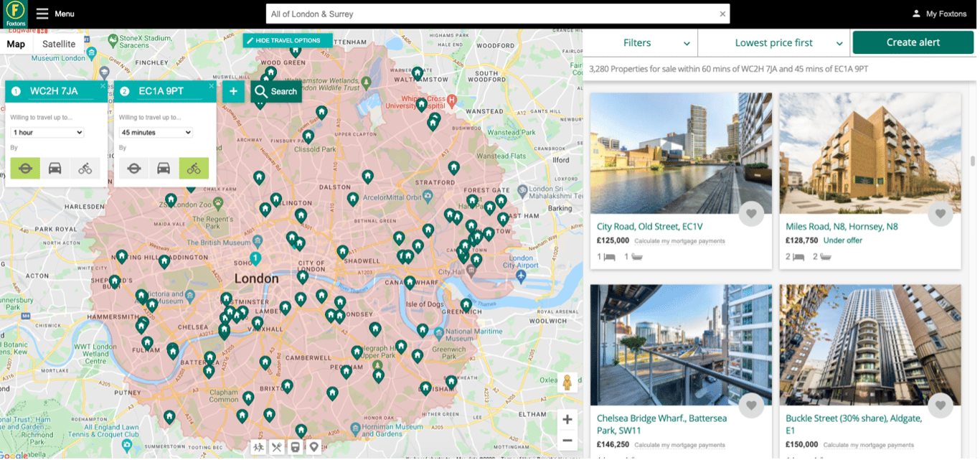
Task: Favorite the Chelsea Bridge Wharf listing
Action: (751, 405)
